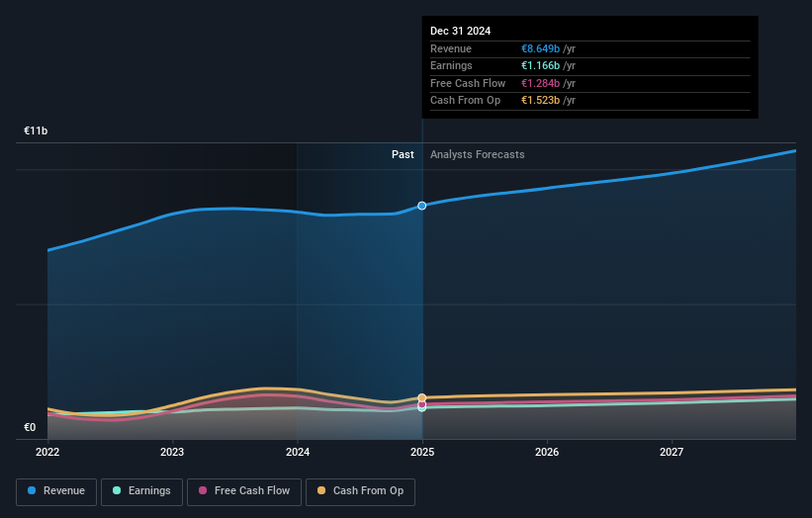The width and height of the screenshot is (812, 518).
Task: Click the 2023 x-axis label
Action: tap(172, 453)
